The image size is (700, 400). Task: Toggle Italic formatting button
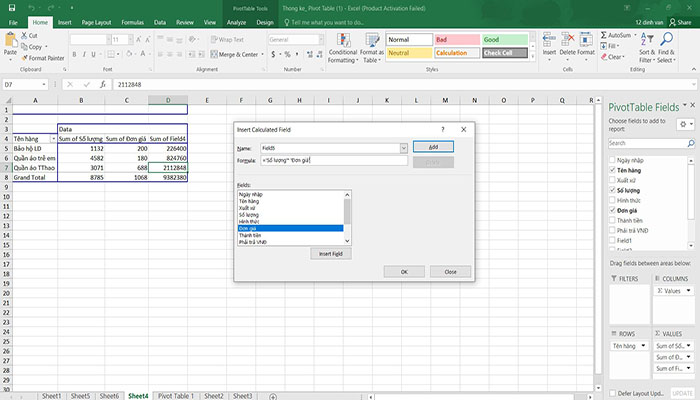click(x=84, y=54)
